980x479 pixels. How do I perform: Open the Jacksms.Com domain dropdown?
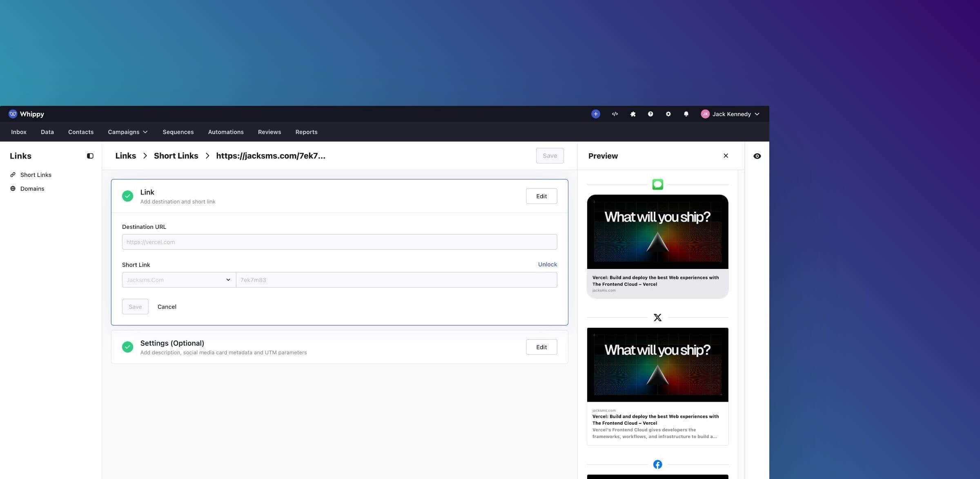[x=178, y=280]
